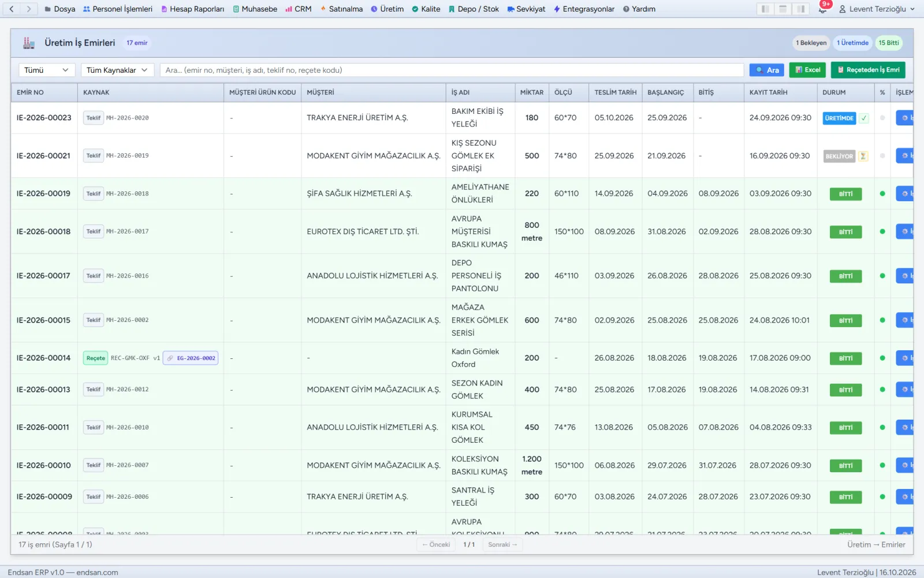Image resolution: width=924 pixels, height=578 pixels.
Task: Open the notifications bell with 9+ badge
Action: [824, 8]
